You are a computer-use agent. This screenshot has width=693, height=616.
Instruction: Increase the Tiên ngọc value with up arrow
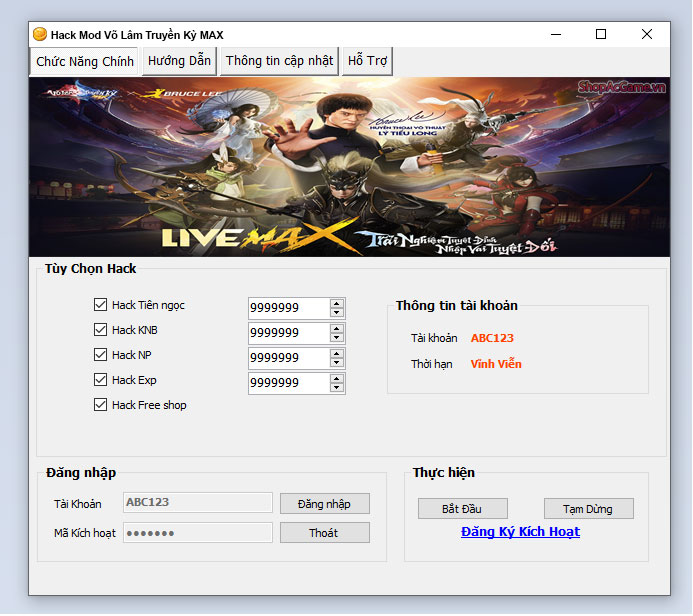coord(337,304)
